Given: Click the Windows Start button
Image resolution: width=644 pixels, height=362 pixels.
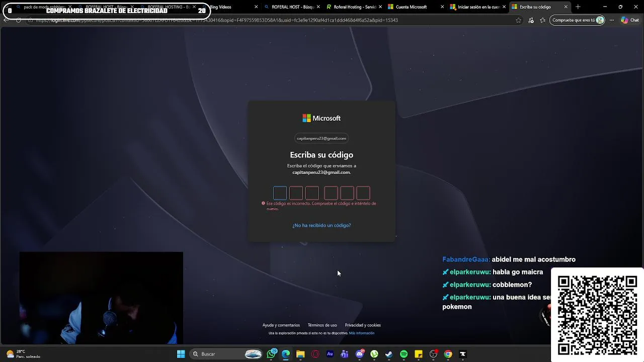Looking at the screenshot, I should click(x=181, y=354).
